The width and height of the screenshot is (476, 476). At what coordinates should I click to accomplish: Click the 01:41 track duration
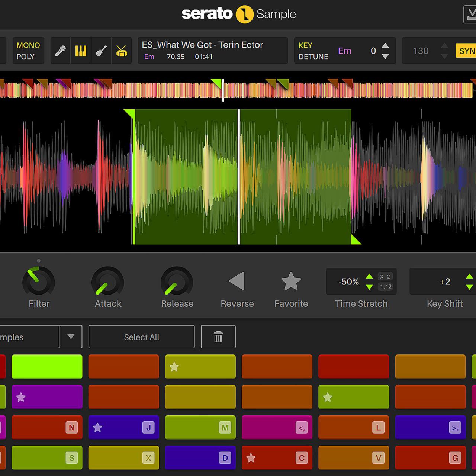click(203, 57)
